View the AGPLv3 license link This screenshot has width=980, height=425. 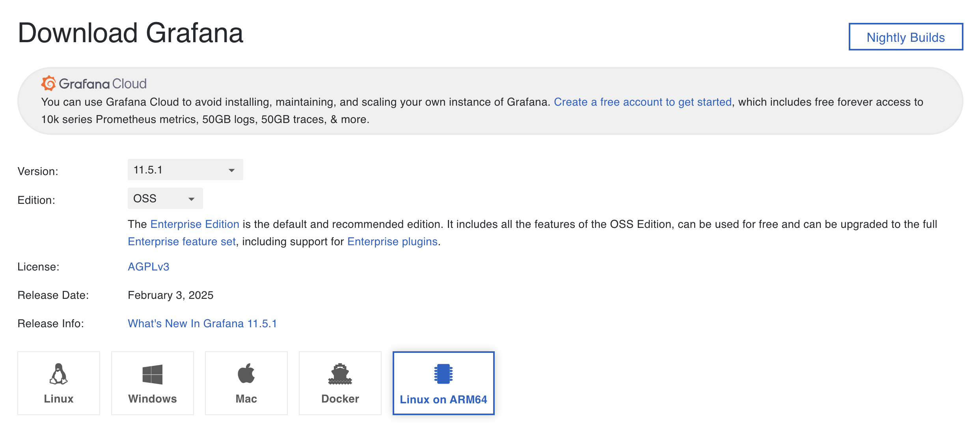(149, 267)
